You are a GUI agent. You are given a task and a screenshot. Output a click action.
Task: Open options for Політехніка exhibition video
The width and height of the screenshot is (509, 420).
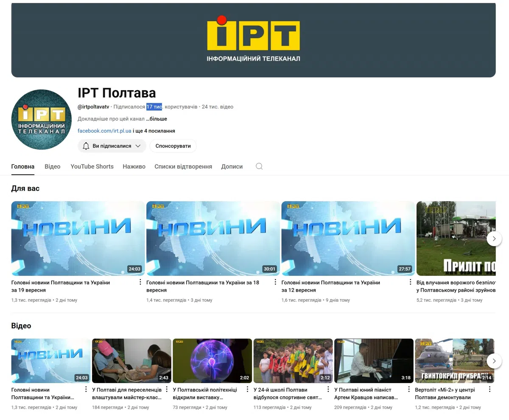point(247,389)
